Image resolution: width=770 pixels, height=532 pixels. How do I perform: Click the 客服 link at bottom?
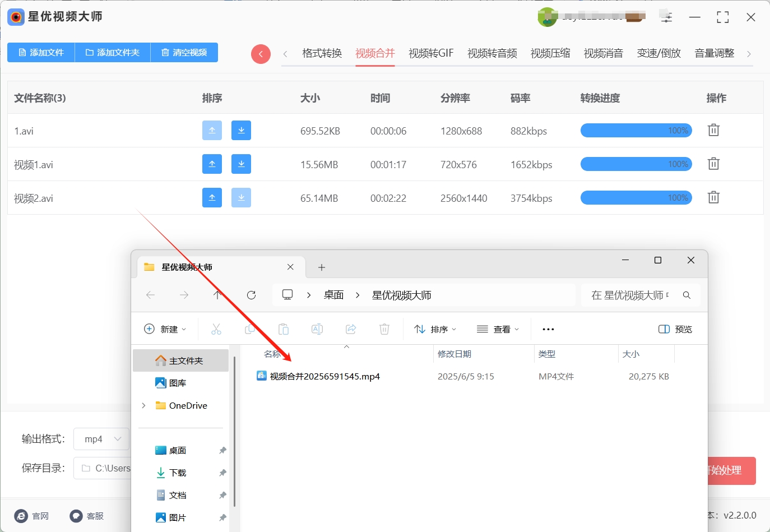[x=87, y=516]
